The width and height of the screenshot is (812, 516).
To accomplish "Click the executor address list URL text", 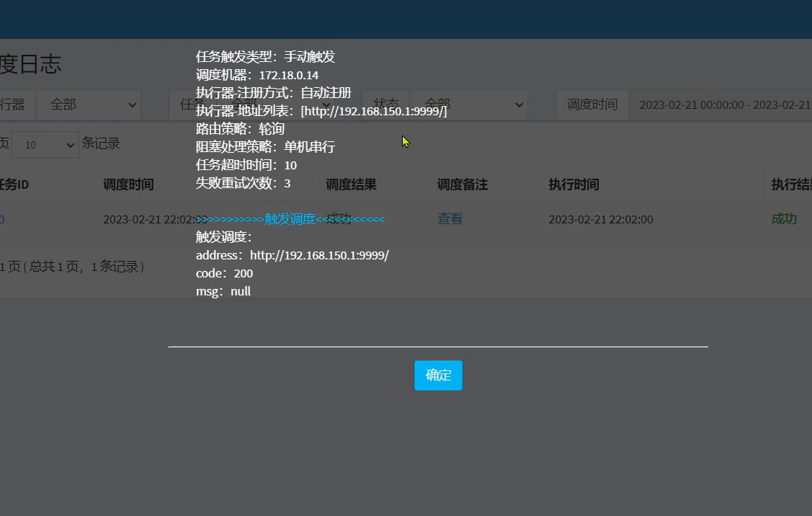I will tap(373, 111).
